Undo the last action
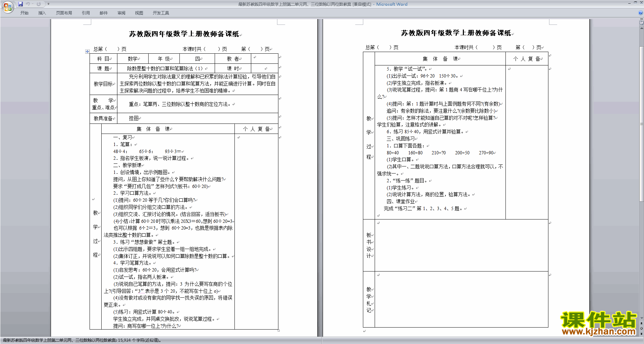This screenshot has height=344, width=644. (28, 4)
